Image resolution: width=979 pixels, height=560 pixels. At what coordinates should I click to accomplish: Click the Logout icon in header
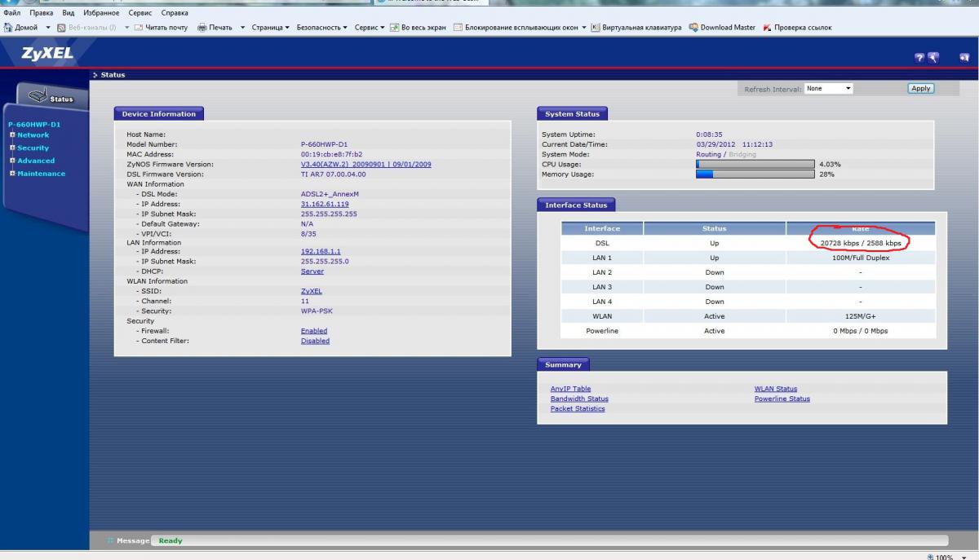[964, 57]
